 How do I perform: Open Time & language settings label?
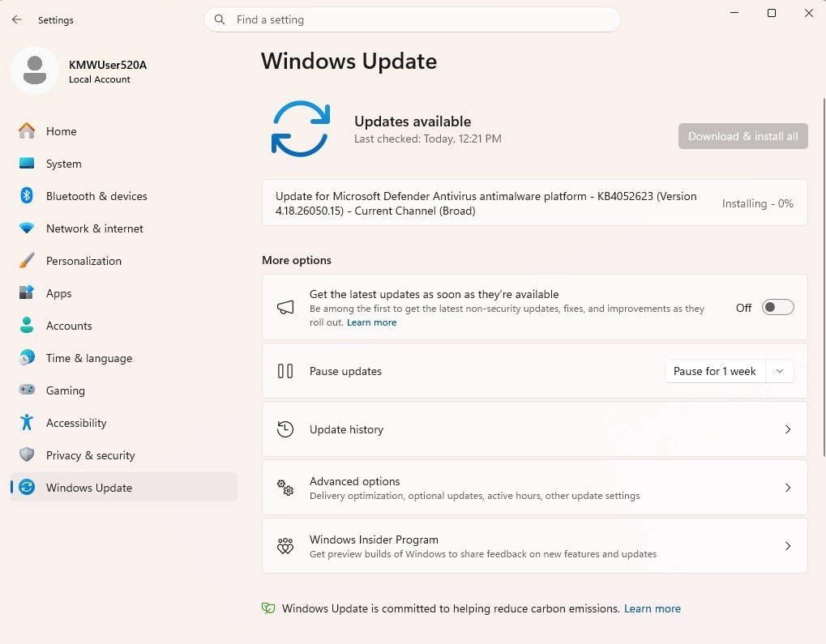89,358
